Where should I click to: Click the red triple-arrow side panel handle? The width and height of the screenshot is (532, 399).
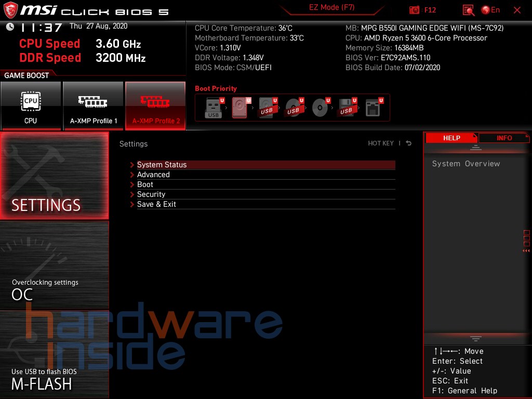point(526,251)
